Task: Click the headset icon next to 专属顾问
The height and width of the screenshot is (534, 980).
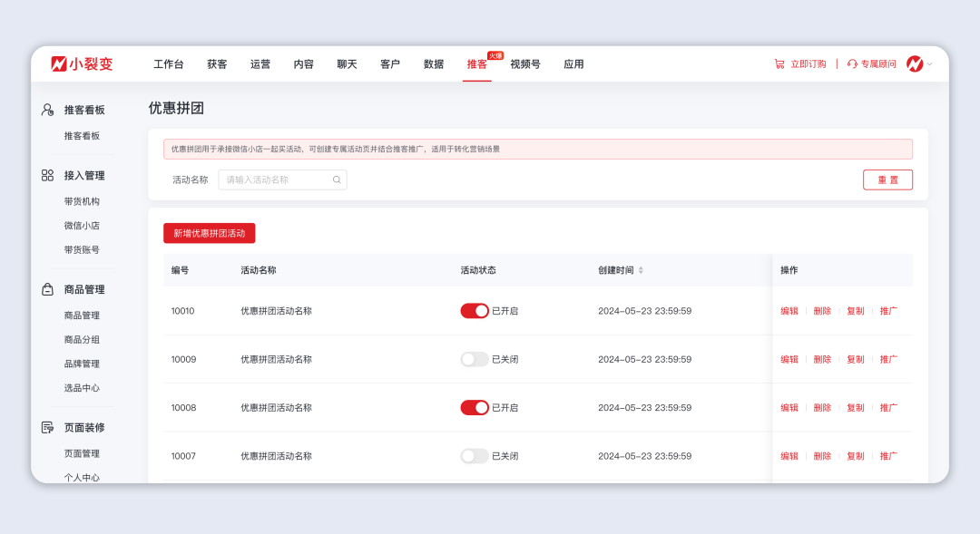Action: tap(850, 63)
